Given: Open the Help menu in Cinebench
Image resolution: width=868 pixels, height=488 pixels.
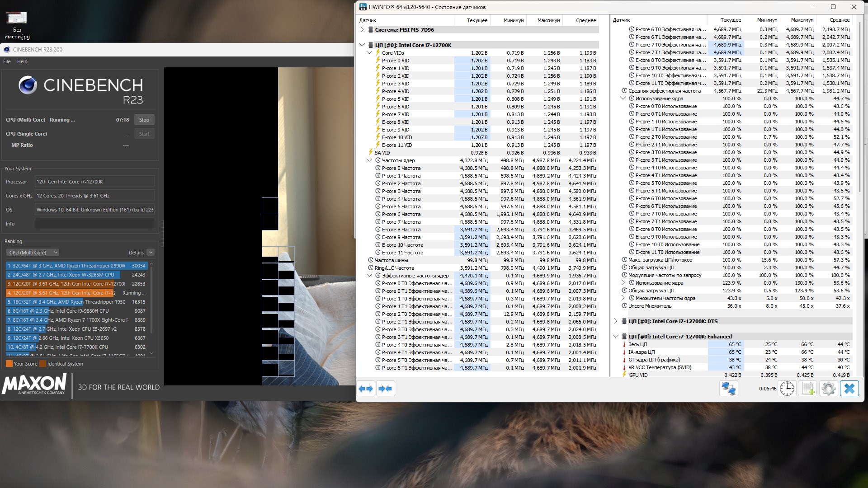Looking at the screenshot, I should [22, 61].
